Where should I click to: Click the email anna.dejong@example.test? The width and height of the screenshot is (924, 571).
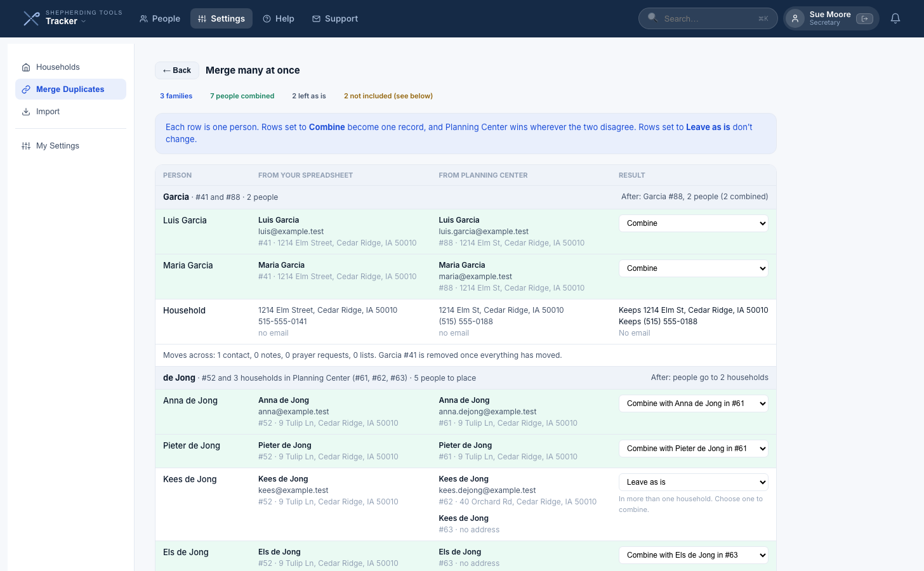[x=487, y=412]
